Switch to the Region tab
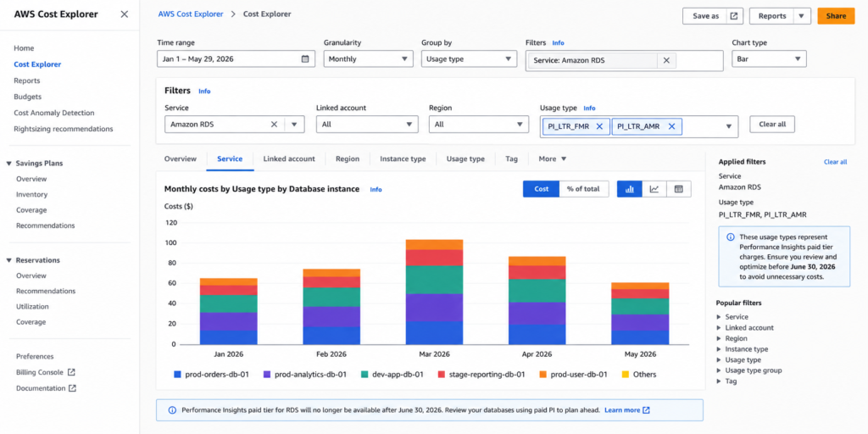This screenshot has height=434, width=868. [x=347, y=159]
